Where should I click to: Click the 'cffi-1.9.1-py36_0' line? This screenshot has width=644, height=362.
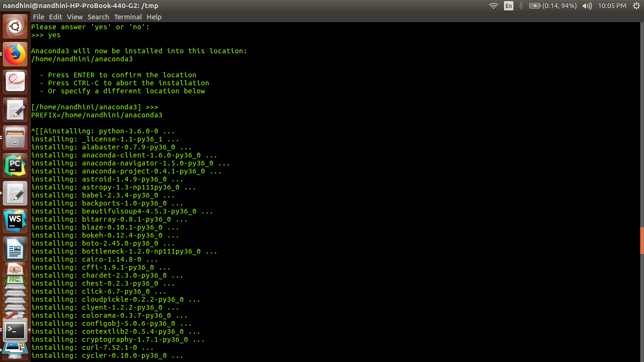(101, 267)
